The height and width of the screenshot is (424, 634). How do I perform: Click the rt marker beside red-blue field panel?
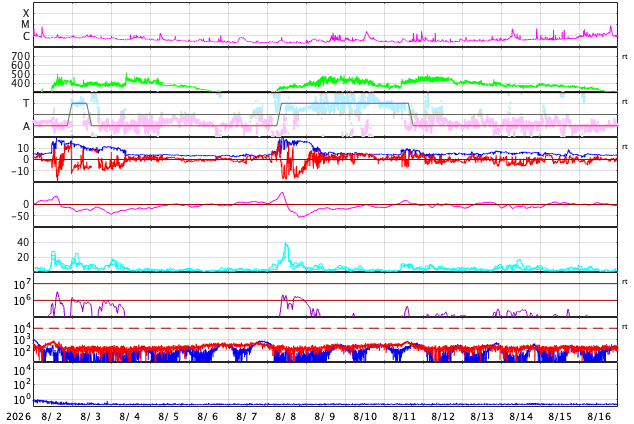[x=625, y=147]
